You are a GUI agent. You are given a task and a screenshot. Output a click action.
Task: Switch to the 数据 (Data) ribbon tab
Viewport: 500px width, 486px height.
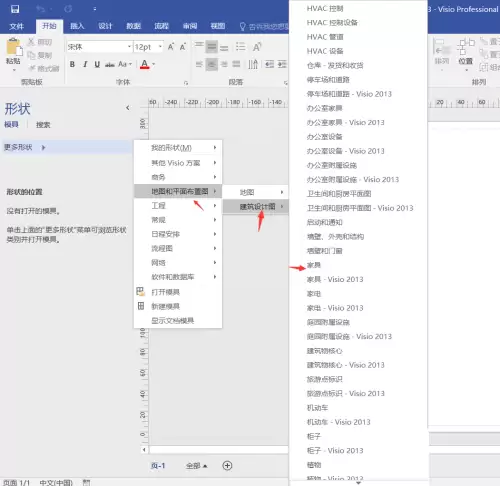tap(133, 26)
